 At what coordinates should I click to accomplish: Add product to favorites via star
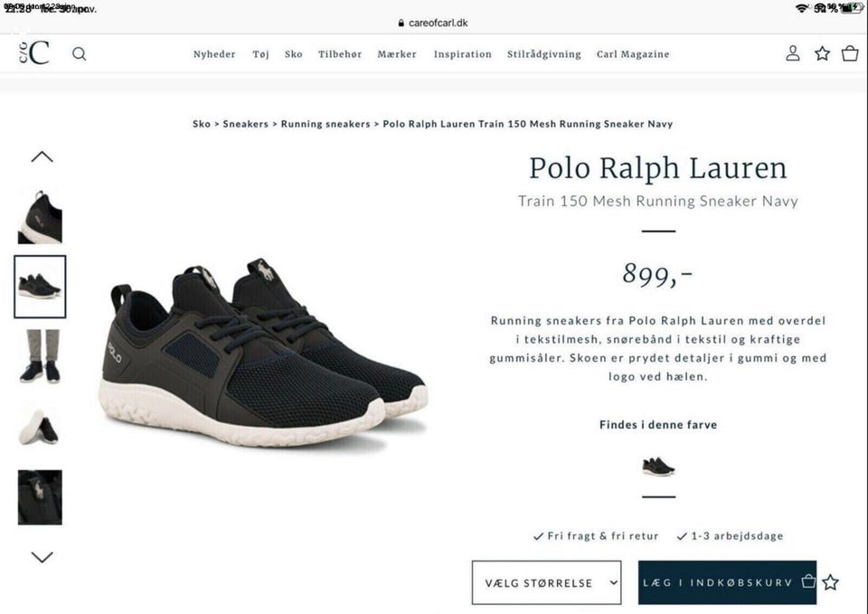tap(830, 581)
